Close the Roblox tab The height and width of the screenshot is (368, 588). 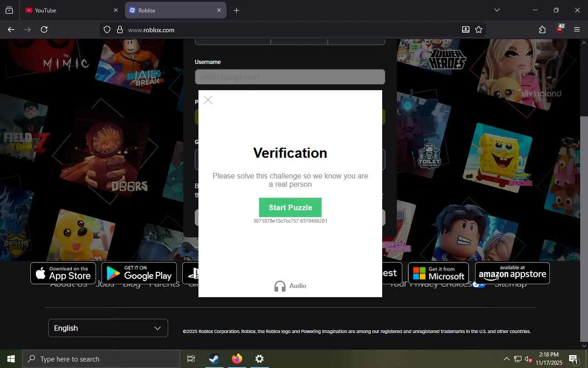pyautogui.click(x=219, y=10)
